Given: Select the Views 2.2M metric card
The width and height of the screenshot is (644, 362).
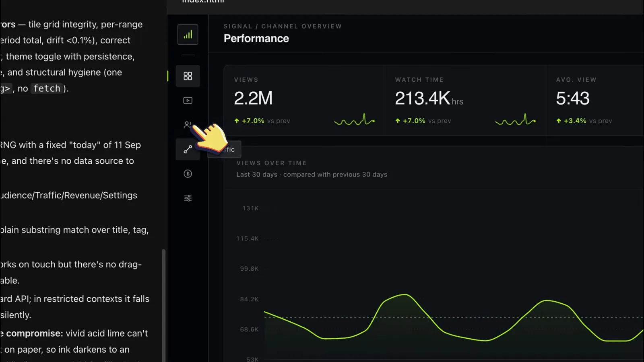Looking at the screenshot, I should click(305, 101).
